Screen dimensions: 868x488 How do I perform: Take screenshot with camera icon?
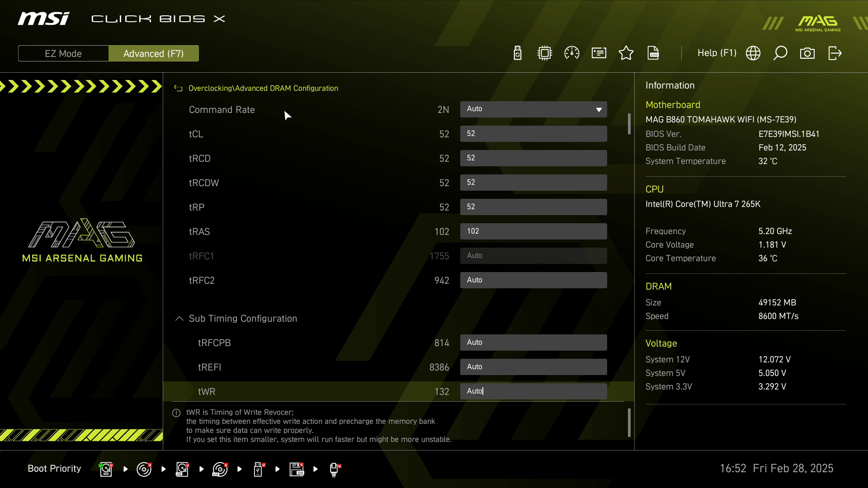tap(807, 53)
